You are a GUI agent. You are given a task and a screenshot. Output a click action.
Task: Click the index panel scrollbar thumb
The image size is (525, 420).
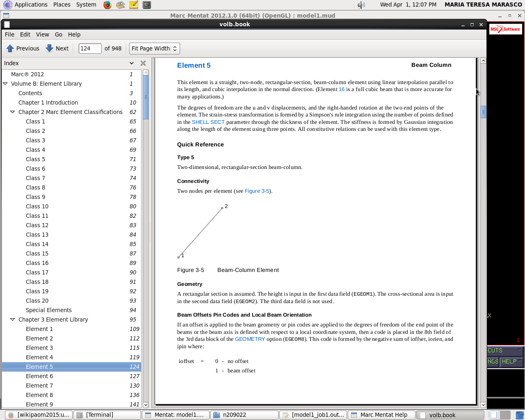coord(146,98)
